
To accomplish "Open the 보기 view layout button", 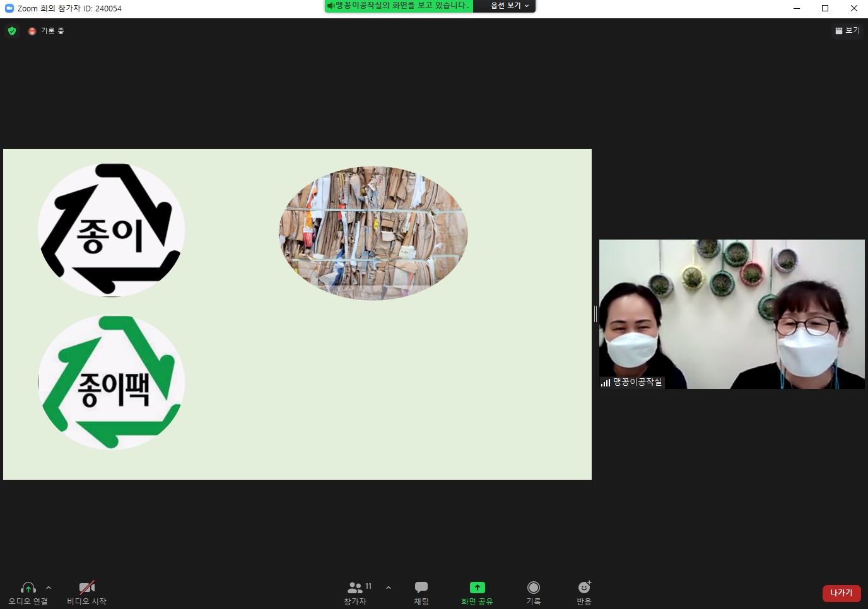I will (847, 30).
